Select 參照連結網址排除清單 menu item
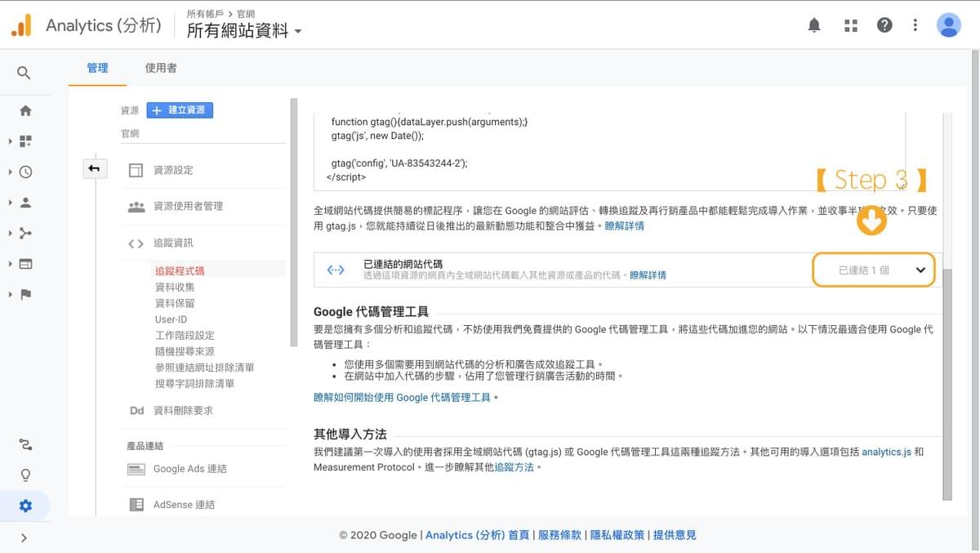This screenshot has width=980, height=553. (204, 368)
